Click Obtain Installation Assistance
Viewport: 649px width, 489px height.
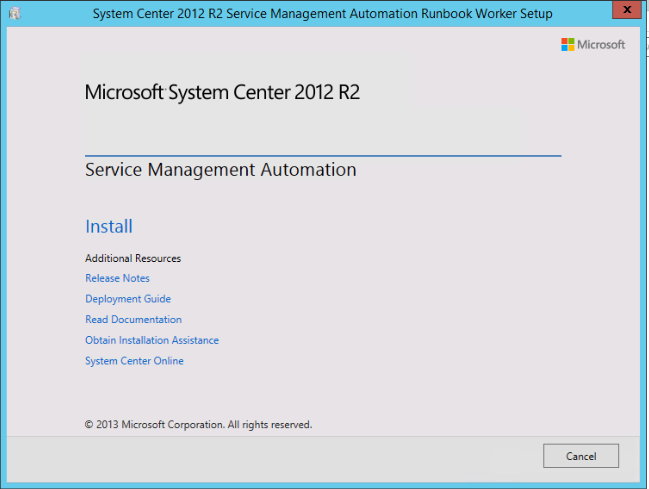click(152, 340)
